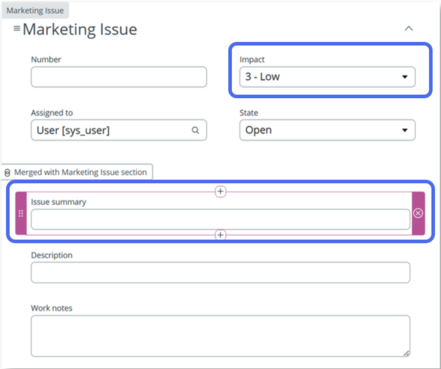The width and height of the screenshot is (441, 369).
Task: Click the Merged with Marketing Issue section label
Action: 80,172
